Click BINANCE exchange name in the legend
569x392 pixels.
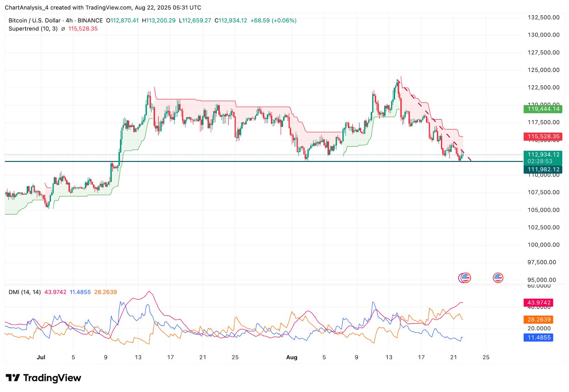point(90,20)
